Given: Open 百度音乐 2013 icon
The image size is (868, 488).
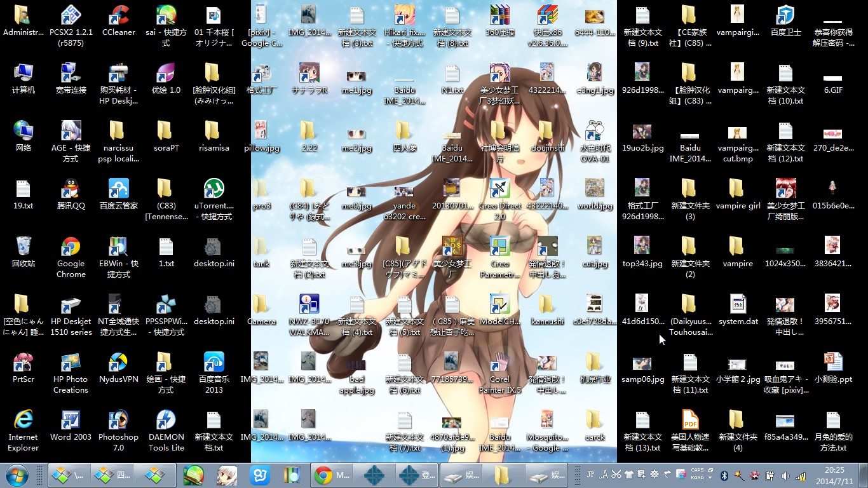Looking at the screenshot, I should pyautogui.click(x=214, y=362).
